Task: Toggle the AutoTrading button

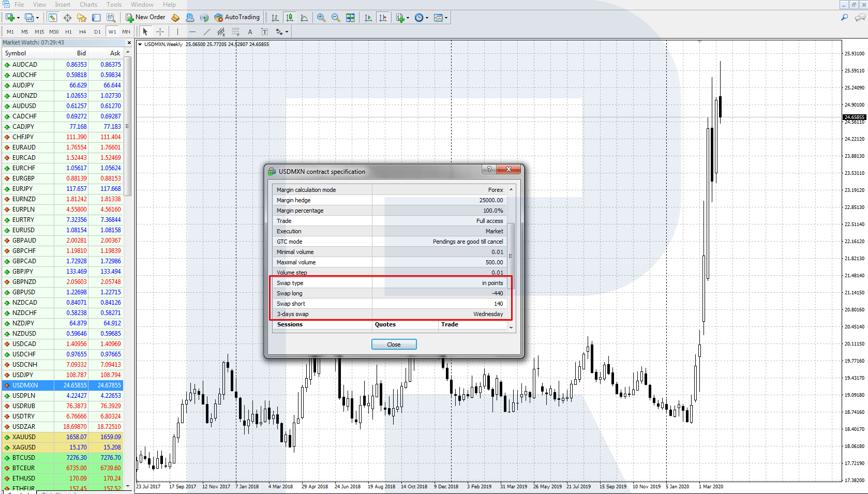Action: point(237,18)
